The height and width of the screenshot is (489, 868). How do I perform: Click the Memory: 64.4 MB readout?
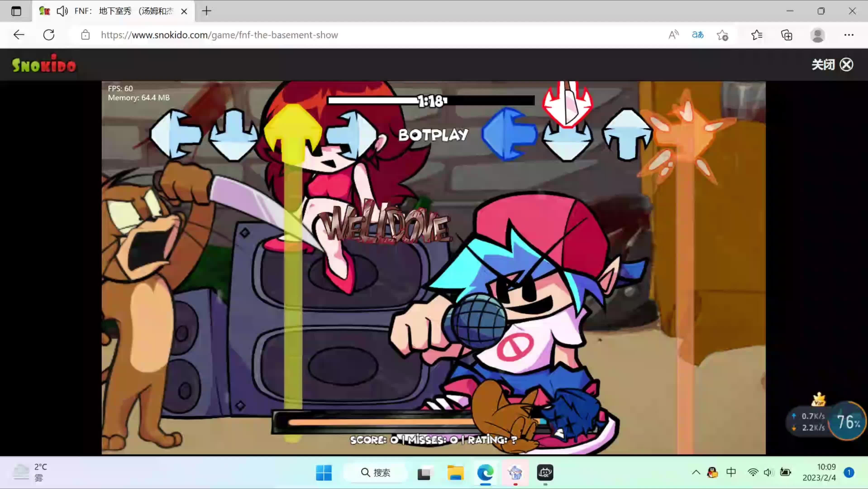click(139, 98)
